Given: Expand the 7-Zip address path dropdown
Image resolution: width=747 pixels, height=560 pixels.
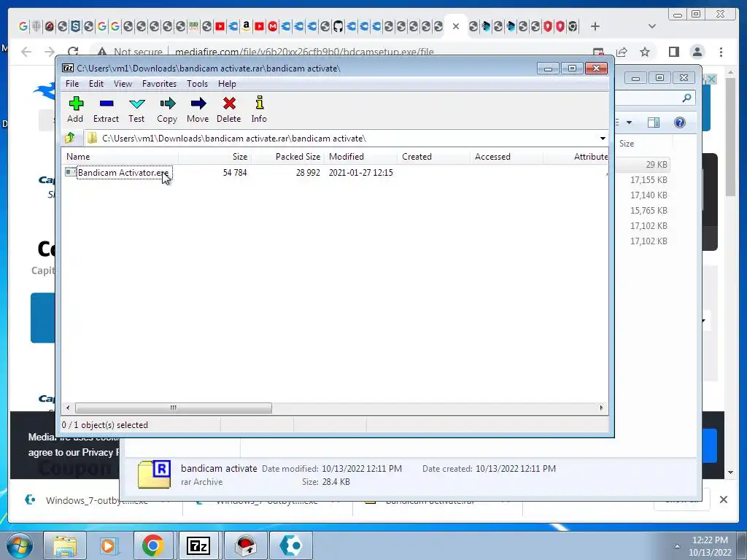Looking at the screenshot, I should [603, 139].
